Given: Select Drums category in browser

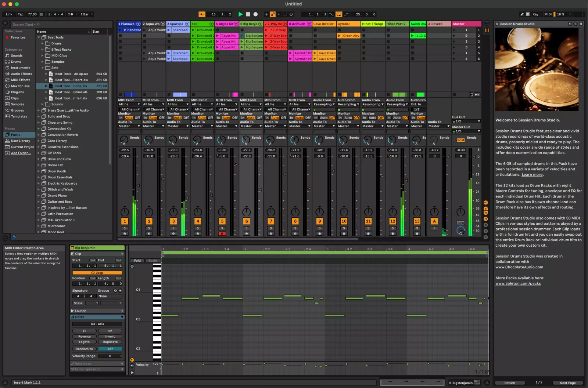Looking at the screenshot, I should coord(16,62).
